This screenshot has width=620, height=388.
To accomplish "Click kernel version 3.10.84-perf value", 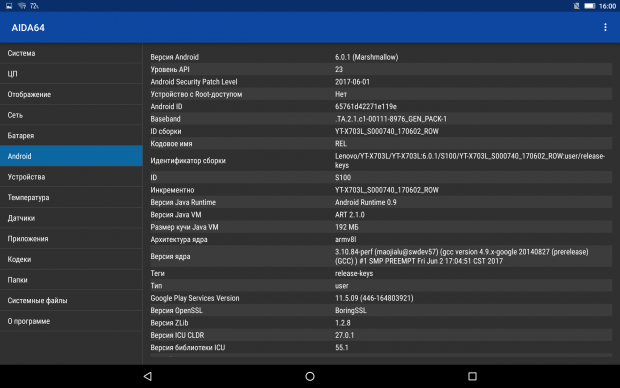I will [x=462, y=256].
